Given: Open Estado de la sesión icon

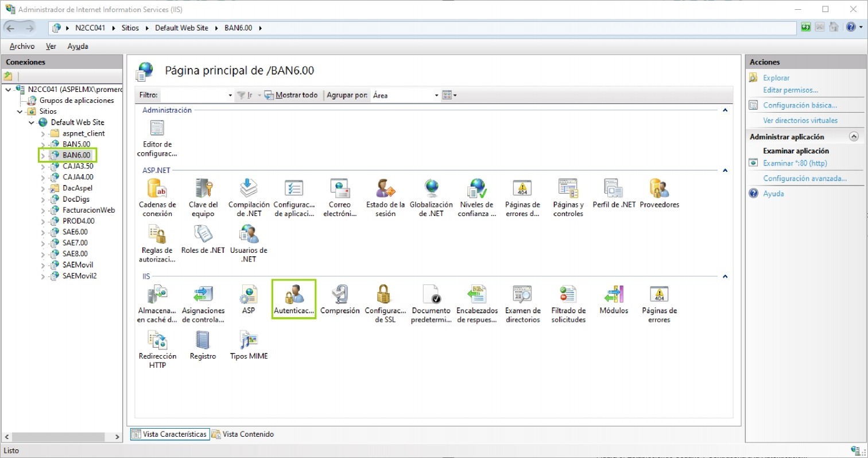Looking at the screenshot, I should click(x=385, y=198).
